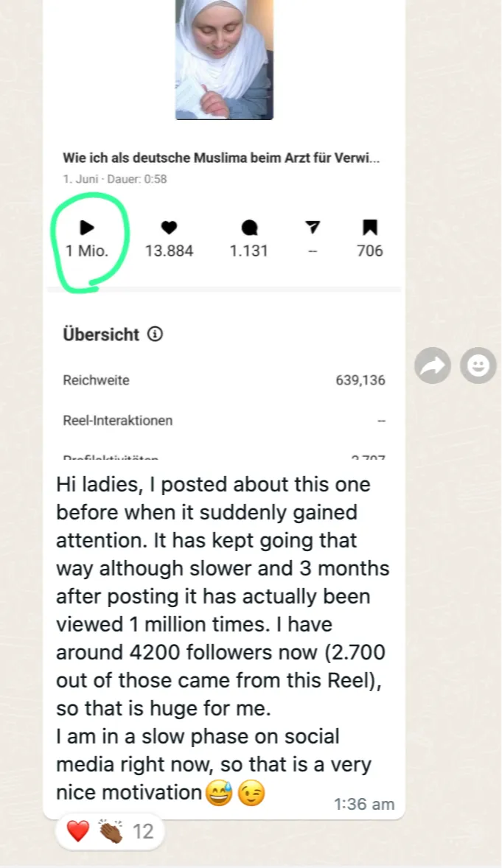This screenshot has width=502, height=868.
Task: Click the 706 saves number
Action: coord(369,251)
